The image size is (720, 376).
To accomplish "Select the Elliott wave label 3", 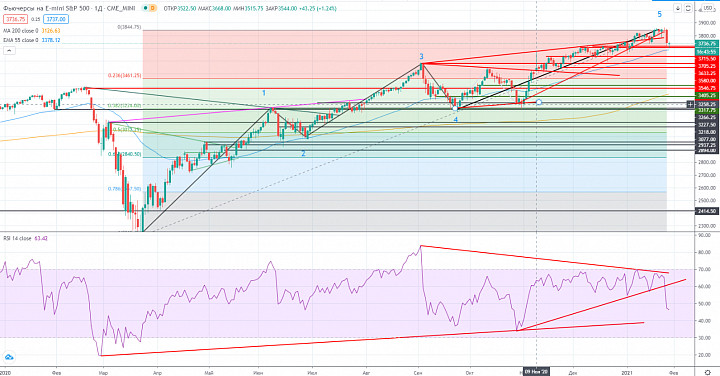I will pos(421,56).
